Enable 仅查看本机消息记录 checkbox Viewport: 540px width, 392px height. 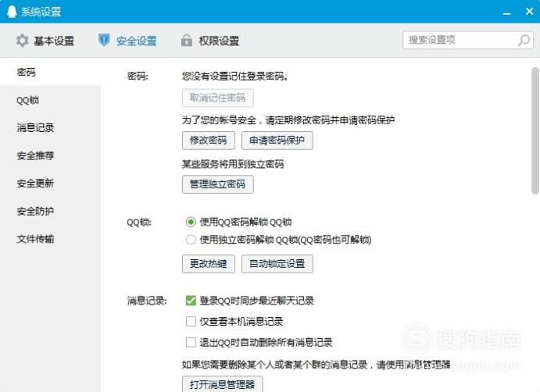point(191,322)
